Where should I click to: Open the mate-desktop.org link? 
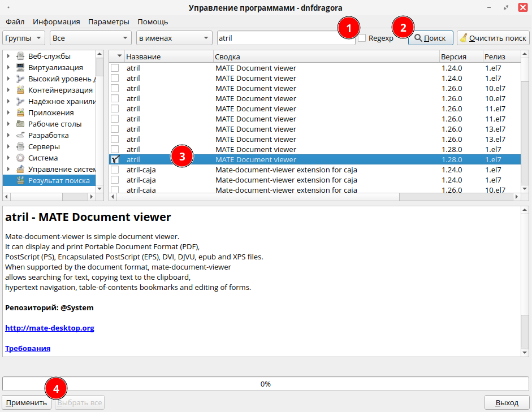(x=50, y=328)
